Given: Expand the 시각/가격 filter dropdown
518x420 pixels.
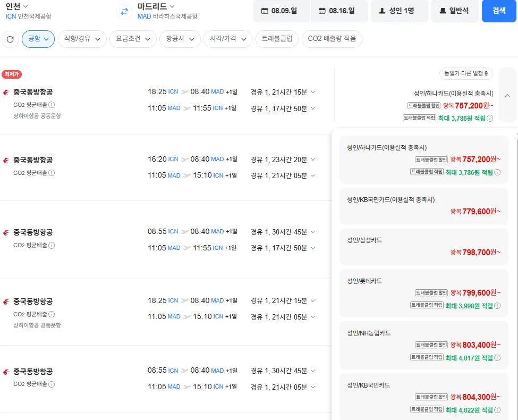Looking at the screenshot, I should click(x=228, y=39).
